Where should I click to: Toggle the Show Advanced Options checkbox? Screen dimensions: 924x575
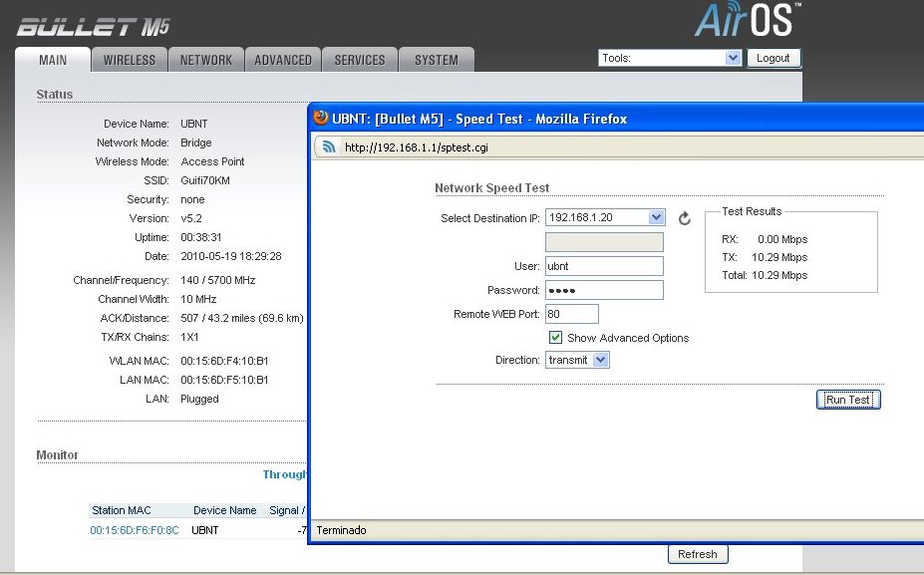555,338
